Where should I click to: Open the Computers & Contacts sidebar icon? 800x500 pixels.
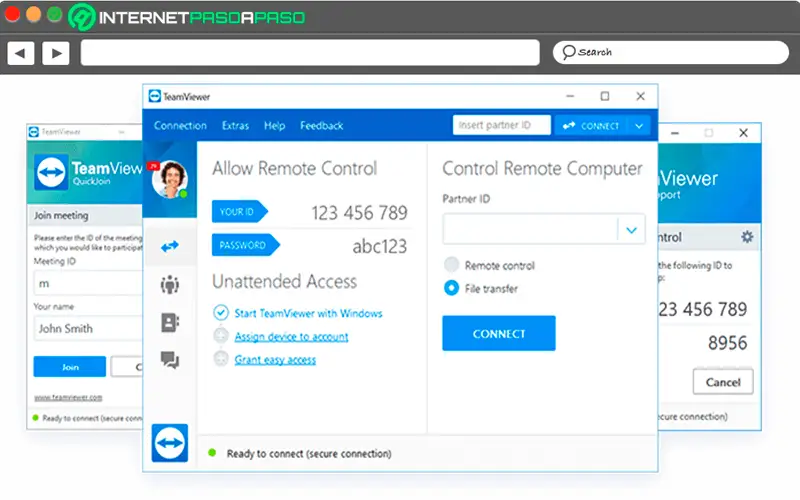(169, 323)
